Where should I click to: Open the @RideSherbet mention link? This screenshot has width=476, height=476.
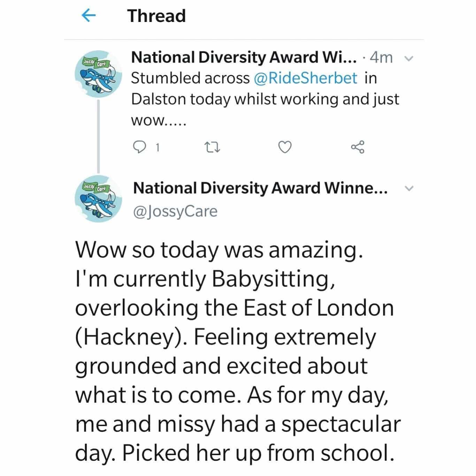[306, 78]
